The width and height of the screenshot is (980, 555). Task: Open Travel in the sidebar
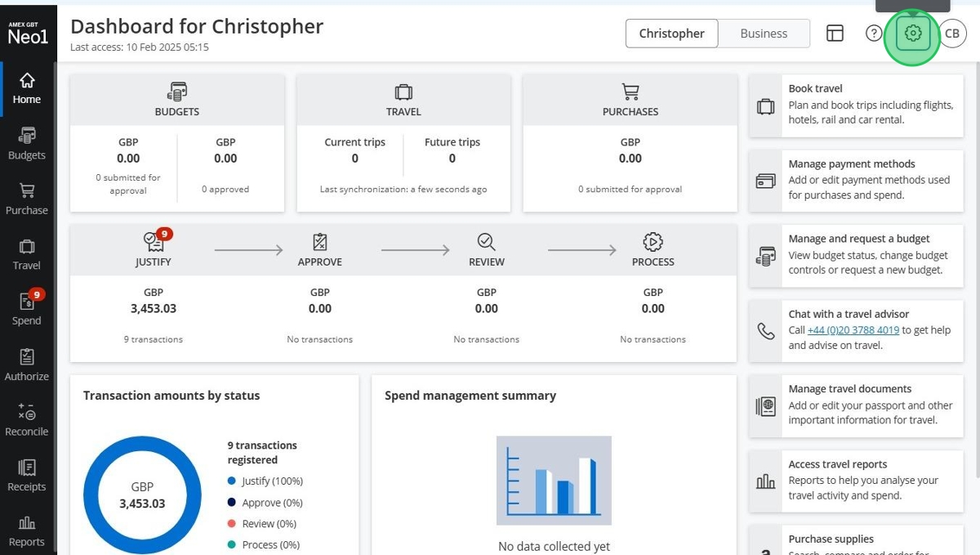click(27, 254)
